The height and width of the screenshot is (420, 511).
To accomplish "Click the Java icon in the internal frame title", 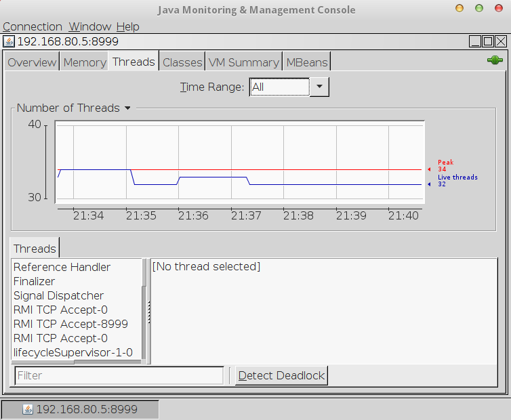I will [9, 42].
